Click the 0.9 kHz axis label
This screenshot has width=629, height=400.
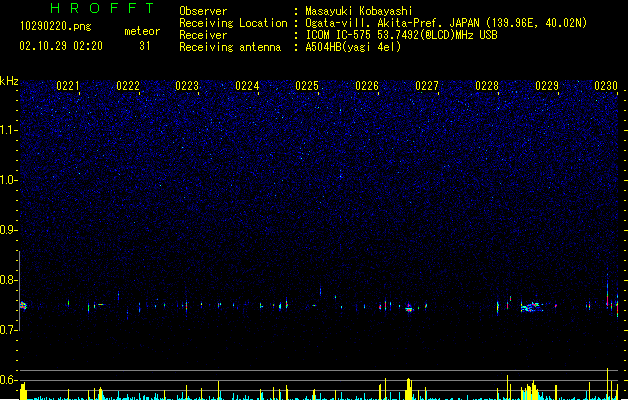8,230
